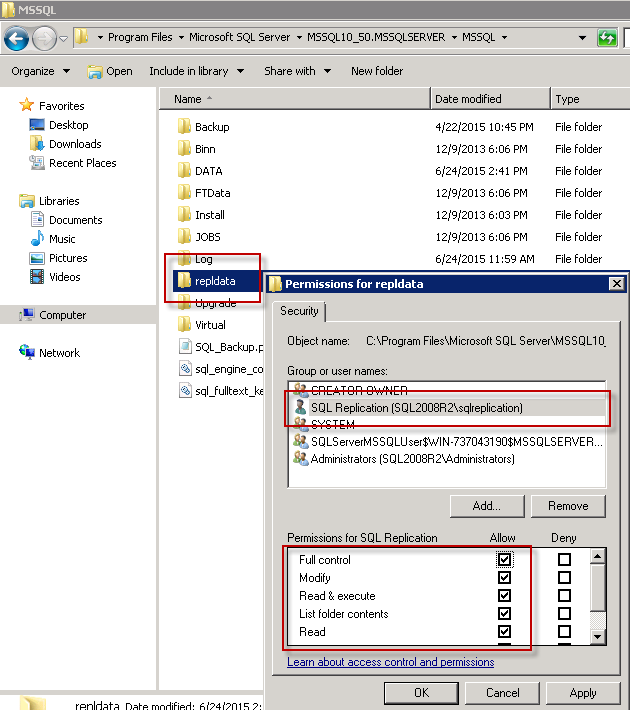Select the Binn folder icon
Screen dimensions: 630x710
[184, 149]
